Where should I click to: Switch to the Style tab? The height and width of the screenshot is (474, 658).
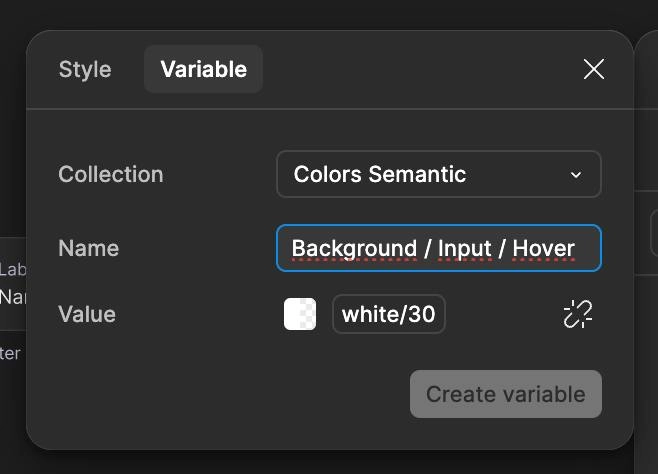coord(85,69)
